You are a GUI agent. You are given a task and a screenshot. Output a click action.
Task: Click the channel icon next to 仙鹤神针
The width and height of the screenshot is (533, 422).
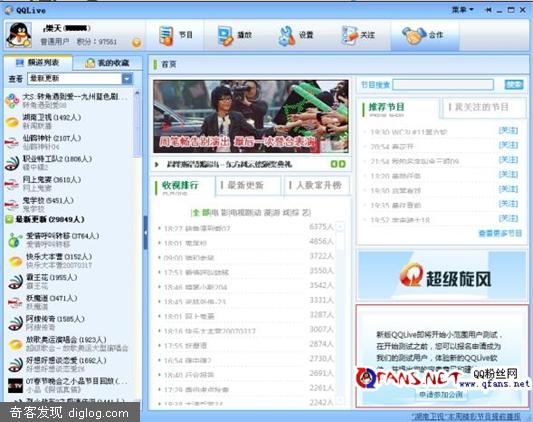(12, 142)
